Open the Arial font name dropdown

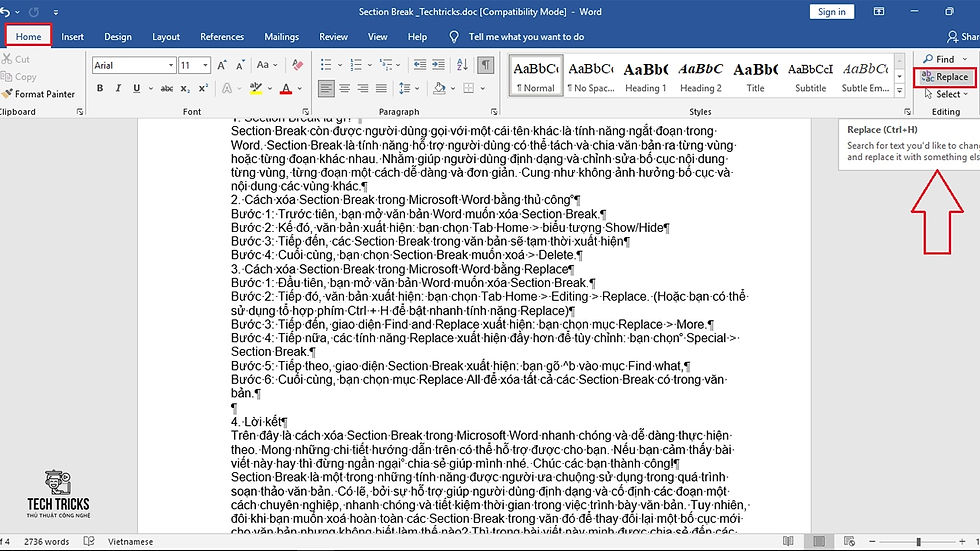(x=171, y=65)
